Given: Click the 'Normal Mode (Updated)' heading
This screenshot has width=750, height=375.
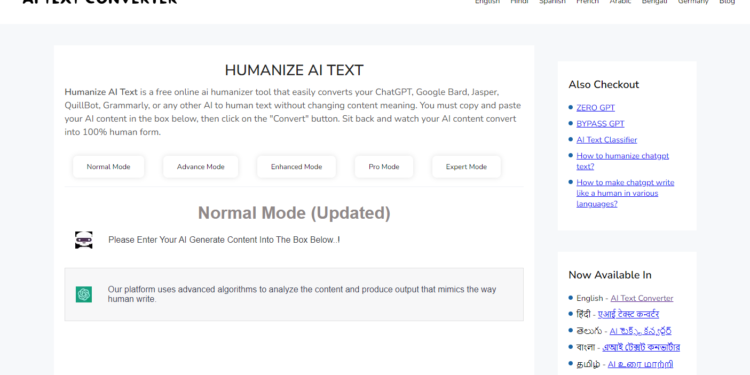Looking at the screenshot, I should coord(294,213).
